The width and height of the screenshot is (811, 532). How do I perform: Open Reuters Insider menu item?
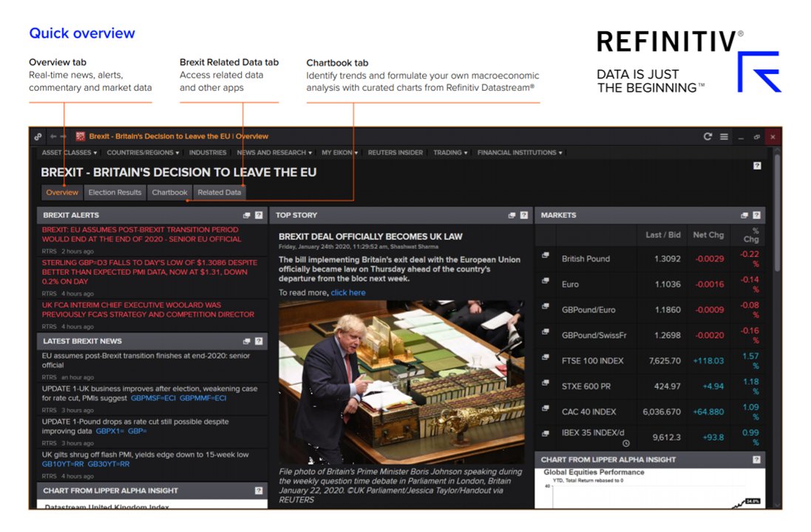tap(396, 153)
